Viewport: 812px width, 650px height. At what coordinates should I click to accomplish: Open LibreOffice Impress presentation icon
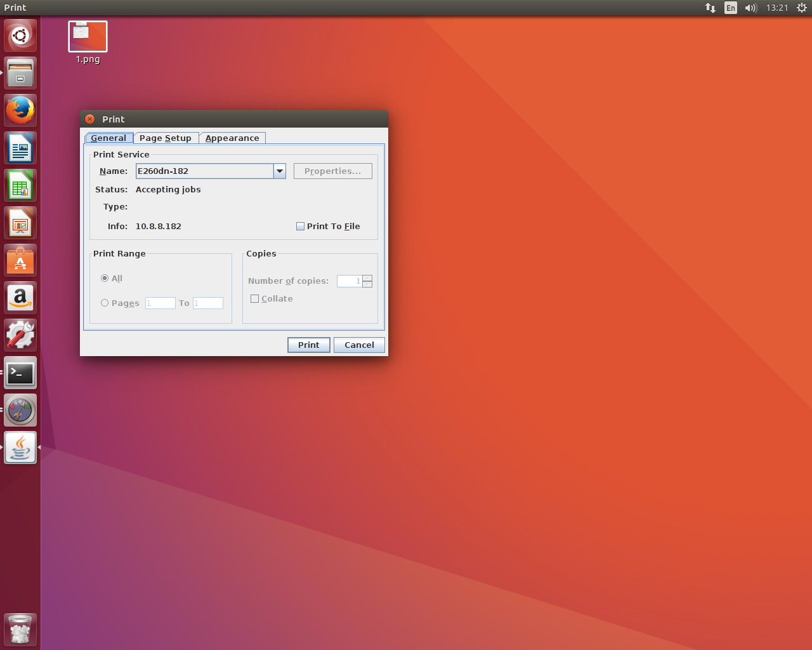coord(20,223)
